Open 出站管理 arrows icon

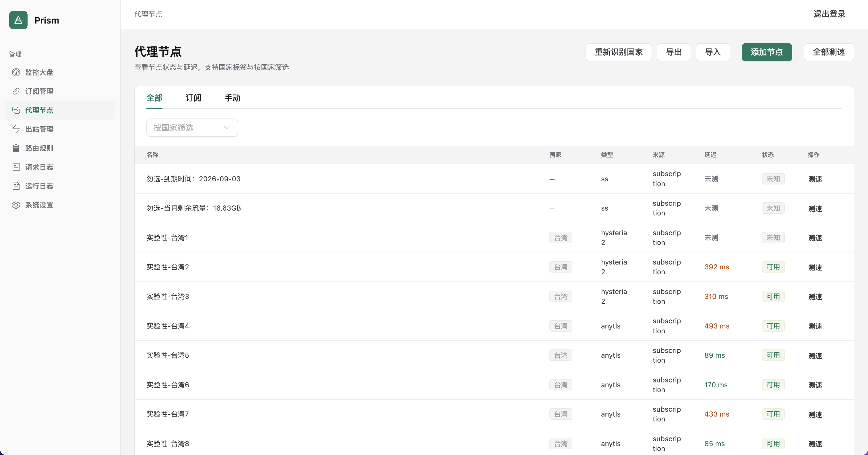[x=16, y=129]
